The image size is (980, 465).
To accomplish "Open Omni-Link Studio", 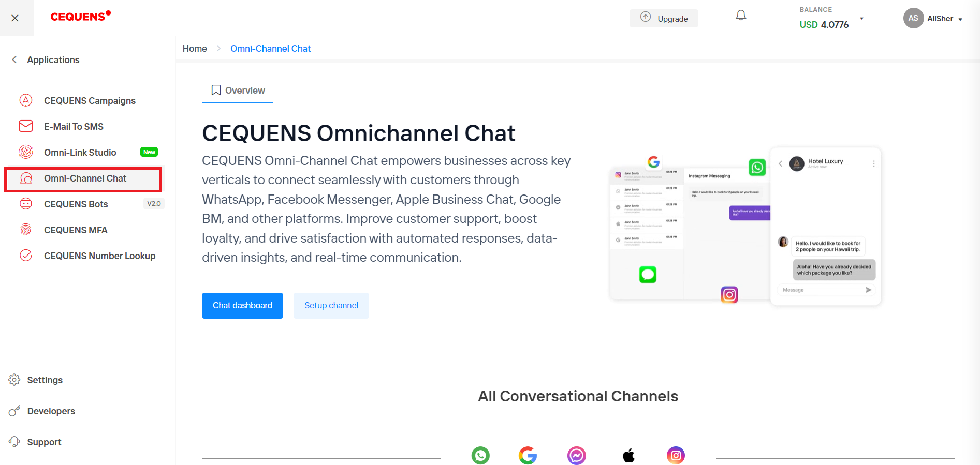I will click(80, 152).
